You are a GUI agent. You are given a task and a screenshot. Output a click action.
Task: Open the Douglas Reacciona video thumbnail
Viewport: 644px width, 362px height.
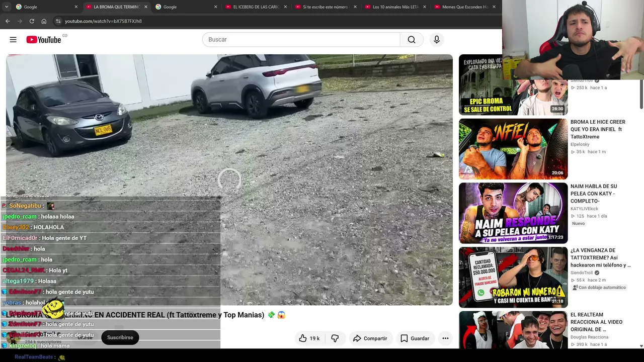click(x=513, y=330)
